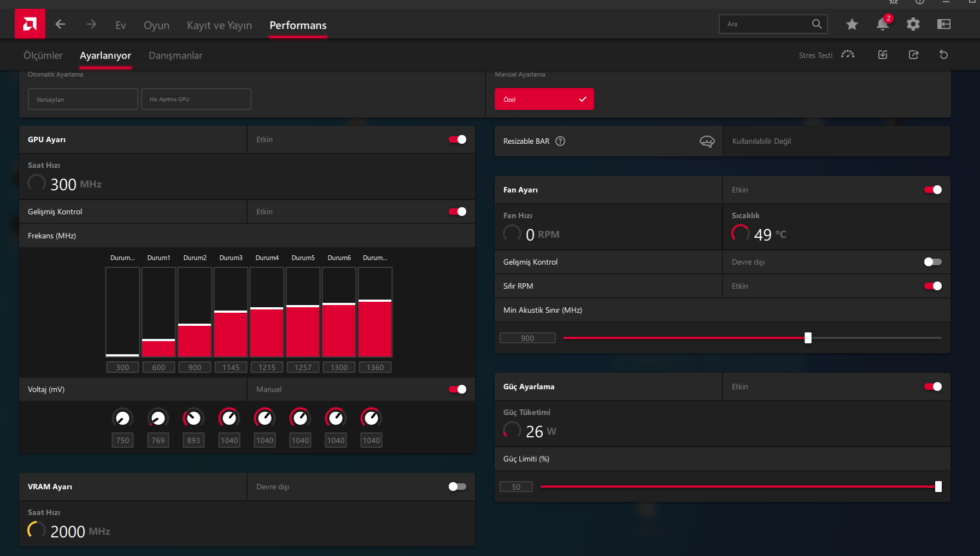980x556 pixels.
Task: Select the Varsayılan automatic tuning button
Action: (x=83, y=100)
